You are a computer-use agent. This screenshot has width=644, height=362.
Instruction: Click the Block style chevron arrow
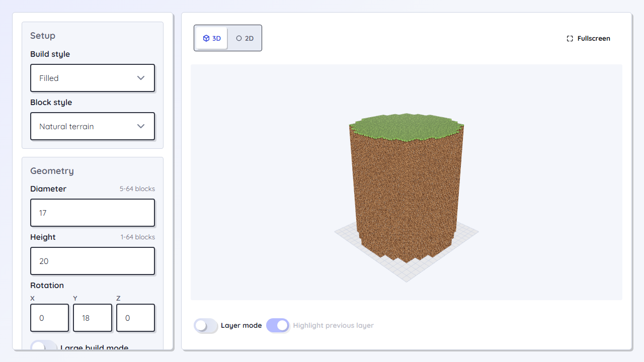pyautogui.click(x=141, y=126)
